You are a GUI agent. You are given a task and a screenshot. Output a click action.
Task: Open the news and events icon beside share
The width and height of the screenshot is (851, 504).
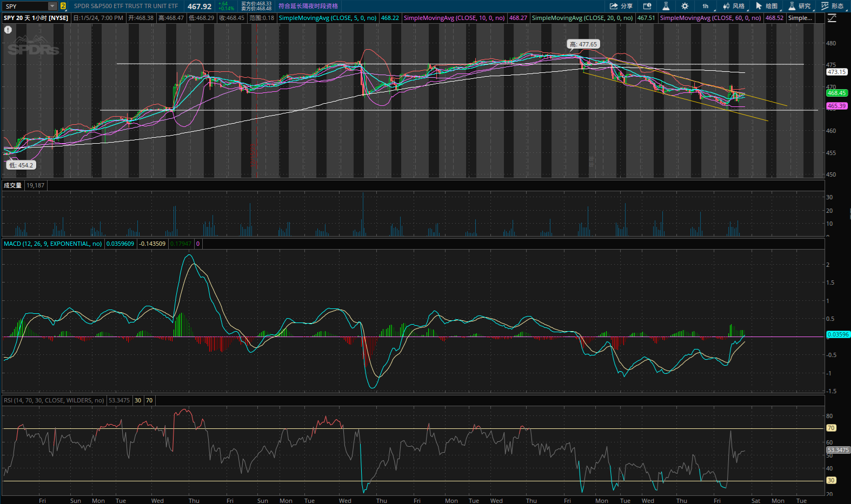pyautogui.click(x=647, y=6)
